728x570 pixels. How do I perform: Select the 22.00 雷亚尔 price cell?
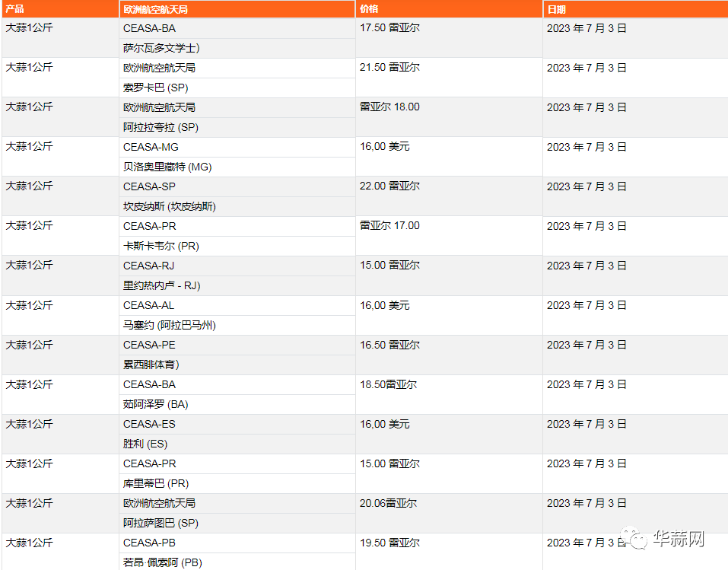pyautogui.click(x=449, y=196)
